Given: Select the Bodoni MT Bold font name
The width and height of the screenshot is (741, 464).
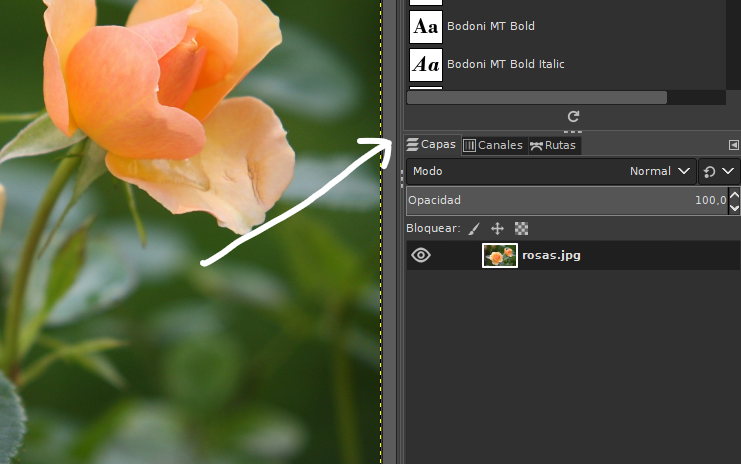Looking at the screenshot, I should (x=490, y=26).
